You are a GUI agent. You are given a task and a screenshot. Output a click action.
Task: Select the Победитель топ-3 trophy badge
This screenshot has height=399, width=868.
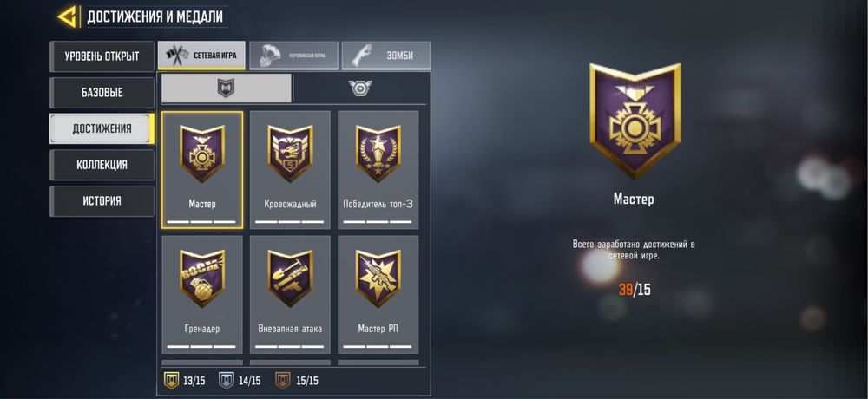click(378, 170)
